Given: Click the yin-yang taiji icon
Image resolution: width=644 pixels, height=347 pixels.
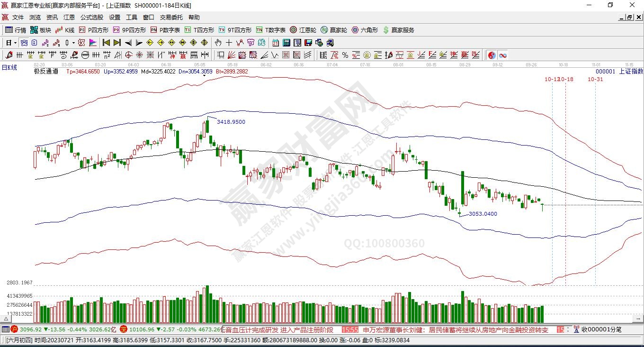Looking at the screenshot, I should pyautogui.click(x=492, y=55).
